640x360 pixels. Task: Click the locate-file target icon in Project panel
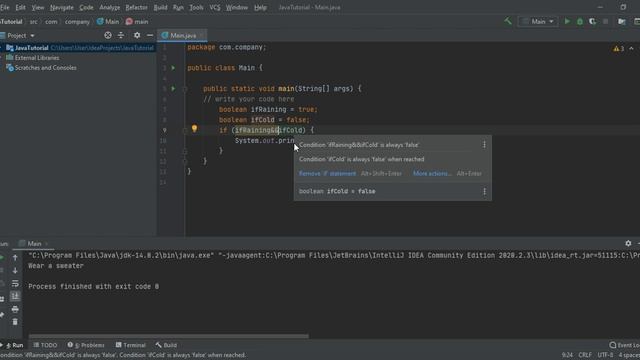click(108, 36)
